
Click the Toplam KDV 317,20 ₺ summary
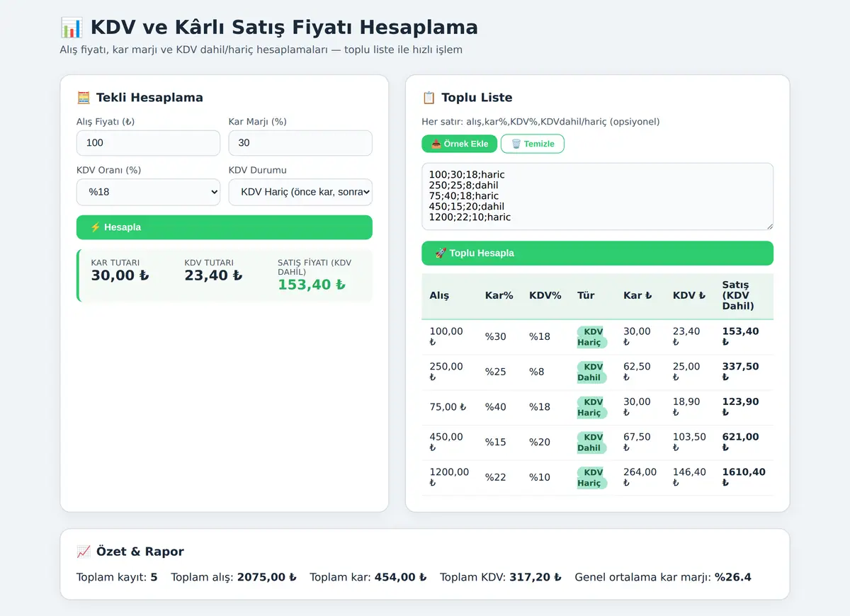(501, 577)
